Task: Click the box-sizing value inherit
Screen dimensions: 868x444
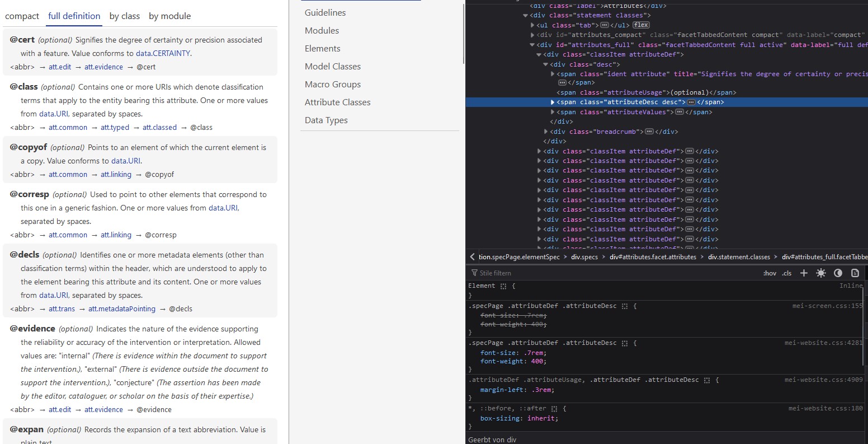Action: pyautogui.click(x=542, y=418)
